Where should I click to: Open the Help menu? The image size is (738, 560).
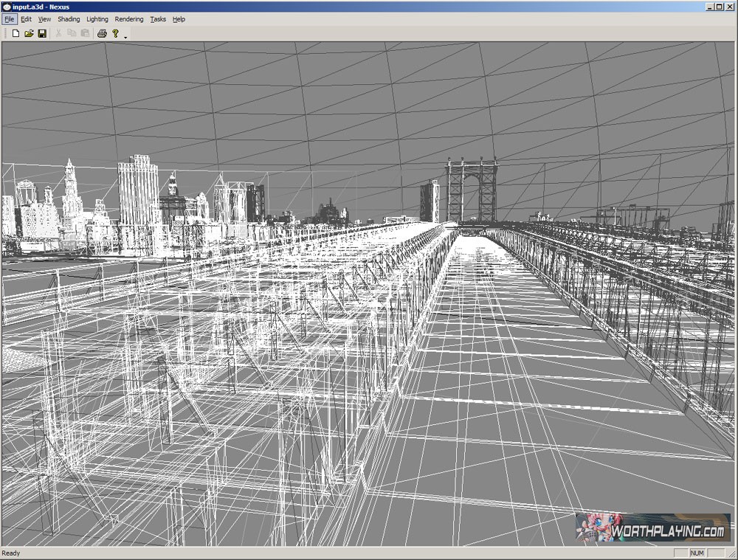pos(179,19)
